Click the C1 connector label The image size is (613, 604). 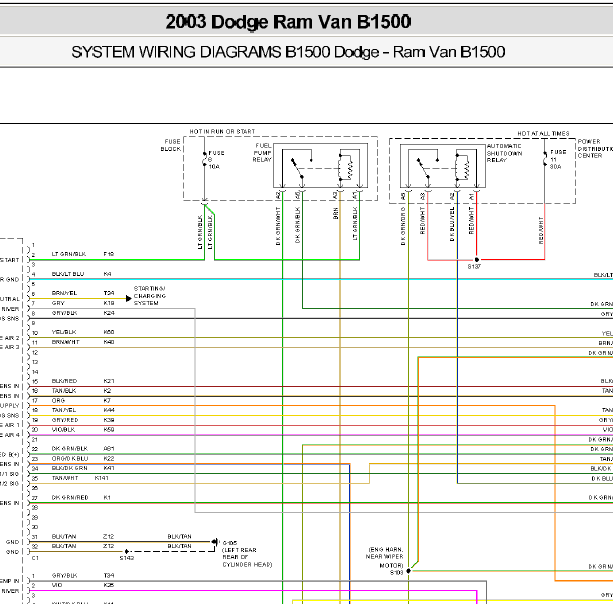[x=35, y=558]
